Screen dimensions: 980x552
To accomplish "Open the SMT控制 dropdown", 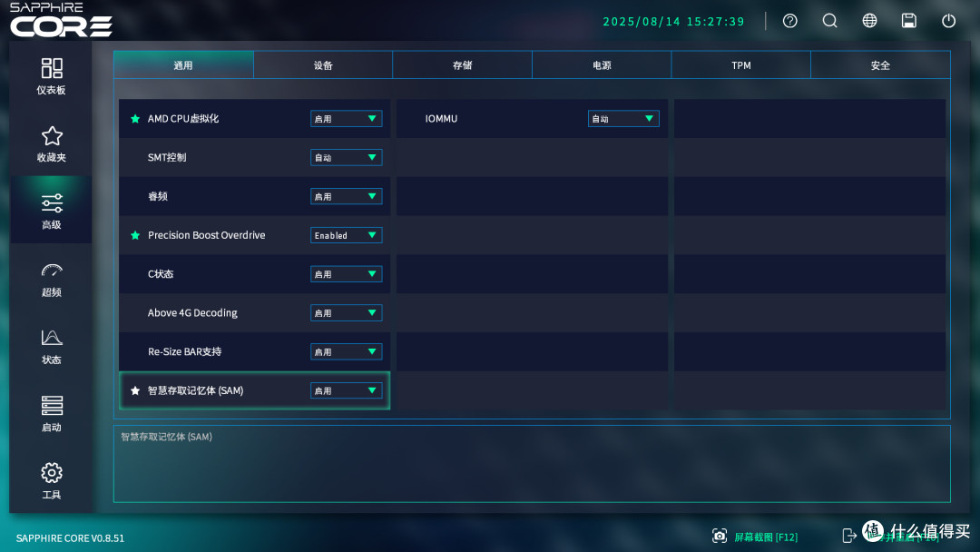I will click(x=347, y=158).
